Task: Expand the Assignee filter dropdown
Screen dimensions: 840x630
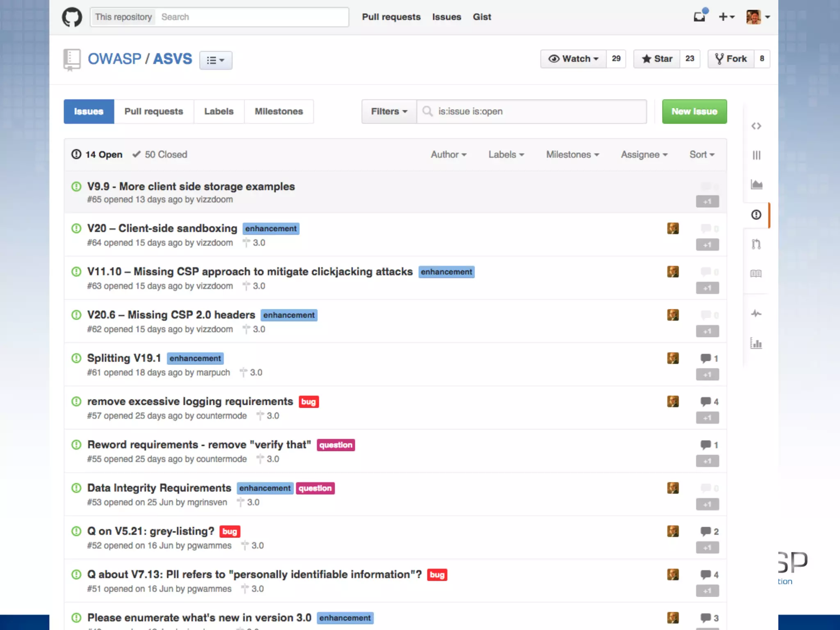Action: (644, 155)
